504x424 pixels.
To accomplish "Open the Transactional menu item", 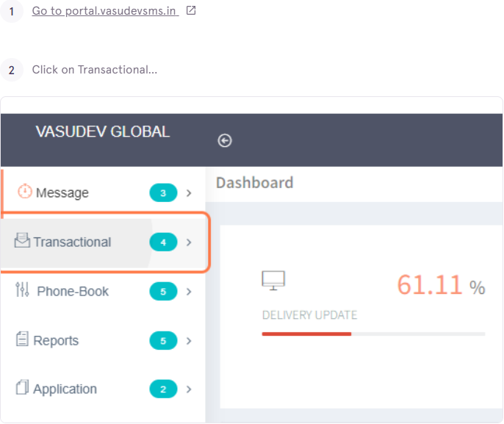I will pyautogui.click(x=103, y=242).
